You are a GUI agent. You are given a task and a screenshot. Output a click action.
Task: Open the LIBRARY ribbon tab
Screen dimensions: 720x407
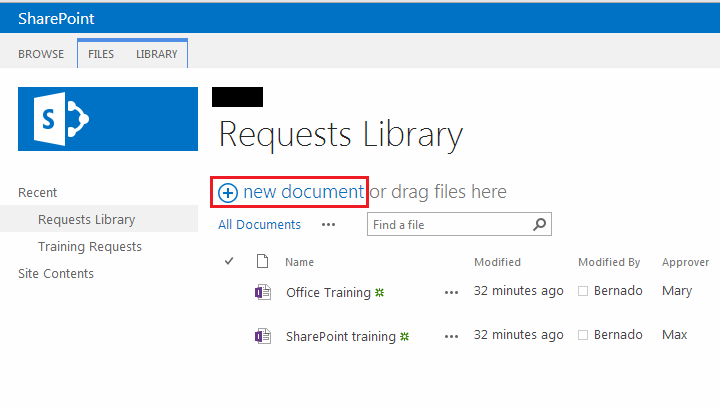point(157,54)
